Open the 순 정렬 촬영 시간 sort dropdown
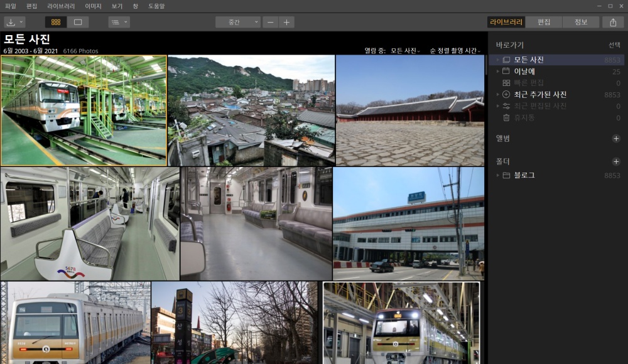628x364 pixels. click(455, 50)
